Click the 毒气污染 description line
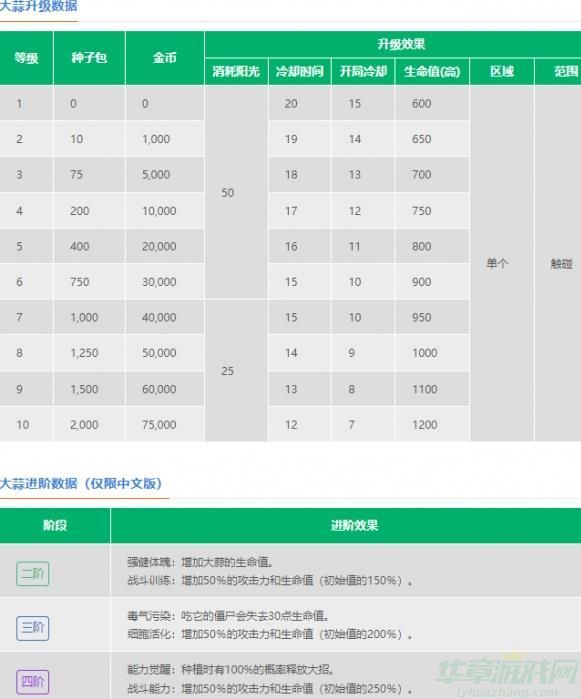This screenshot has width=581, height=699. 228,616
